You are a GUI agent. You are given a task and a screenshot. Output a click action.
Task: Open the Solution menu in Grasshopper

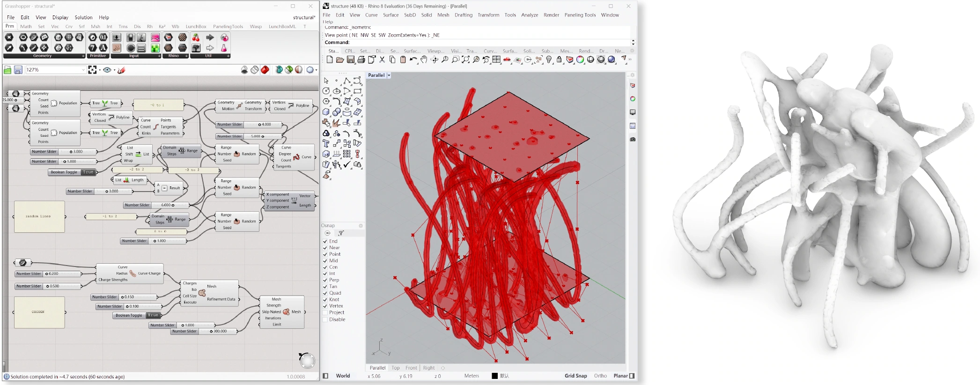point(83,17)
